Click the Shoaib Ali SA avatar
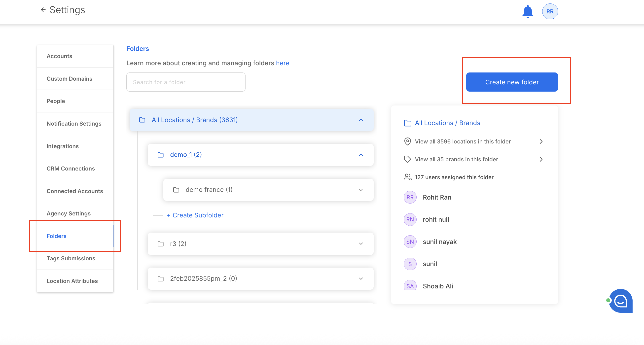This screenshot has width=644, height=345. [x=410, y=286]
